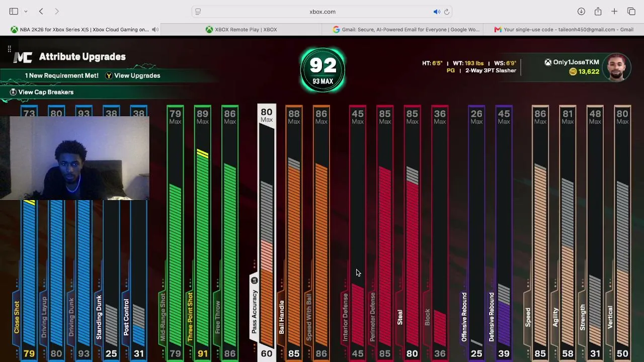
Task: Click the MC MyCareer logo
Action: 23,57
